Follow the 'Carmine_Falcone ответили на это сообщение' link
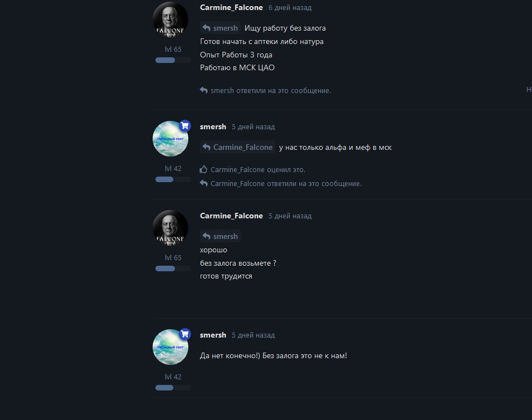The image size is (532, 420). click(286, 183)
